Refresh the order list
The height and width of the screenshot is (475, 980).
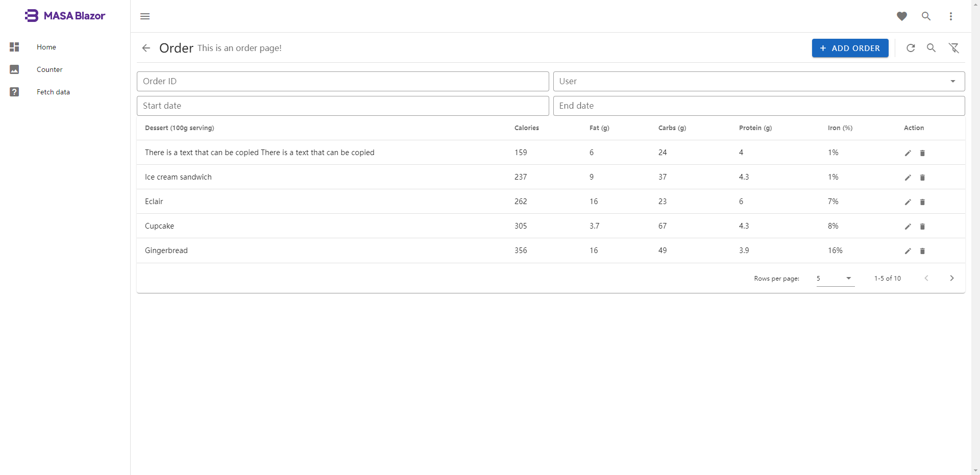pyautogui.click(x=911, y=48)
